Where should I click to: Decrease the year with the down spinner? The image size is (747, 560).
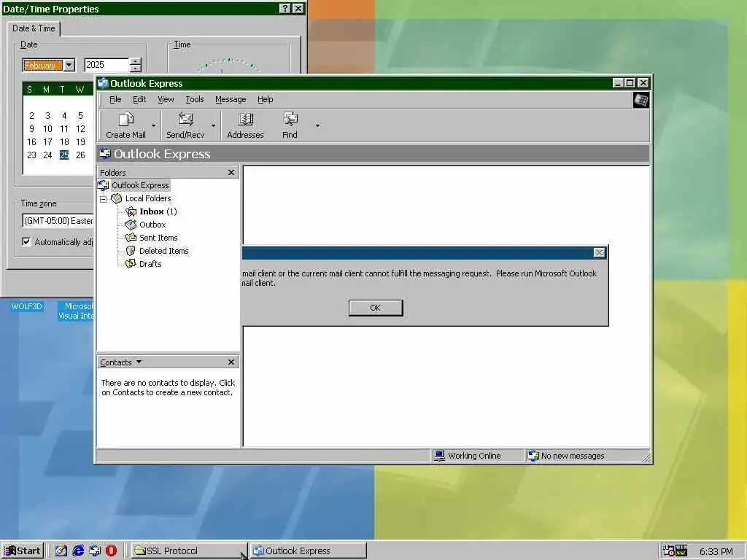[135, 69]
